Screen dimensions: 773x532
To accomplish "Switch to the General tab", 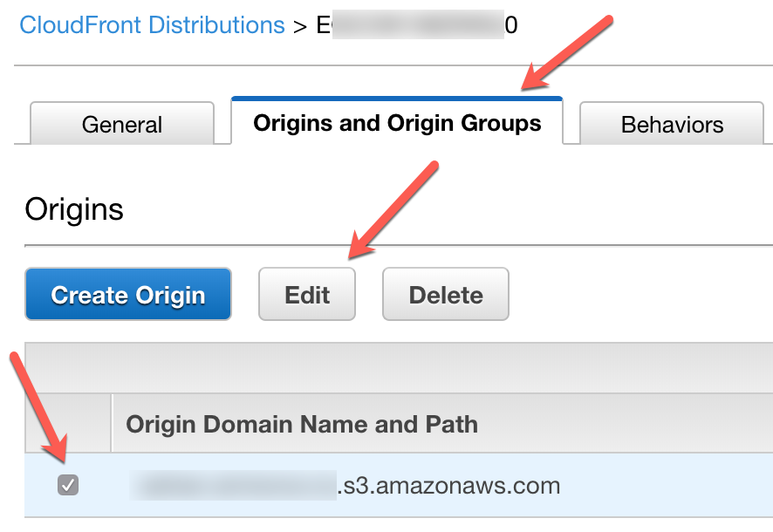I will tap(122, 123).
